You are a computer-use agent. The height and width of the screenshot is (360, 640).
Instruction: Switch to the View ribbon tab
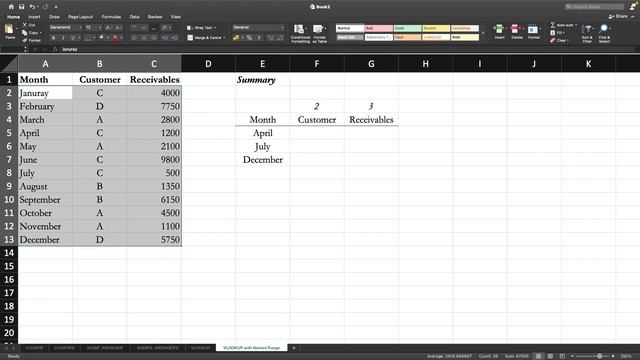coord(176,17)
